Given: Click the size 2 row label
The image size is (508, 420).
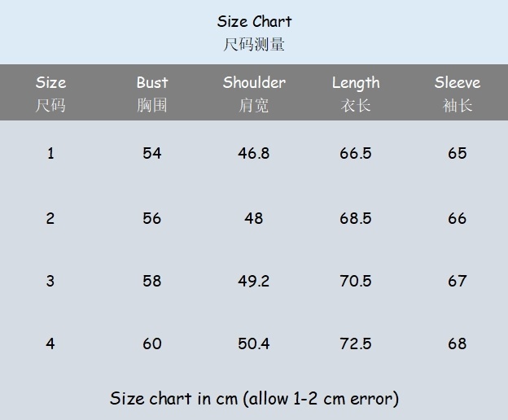Looking at the screenshot, I should tap(50, 218).
